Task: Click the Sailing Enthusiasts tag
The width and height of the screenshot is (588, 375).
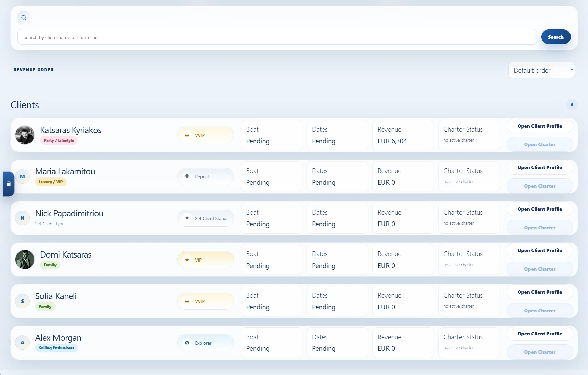Action: [x=57, y=348]
